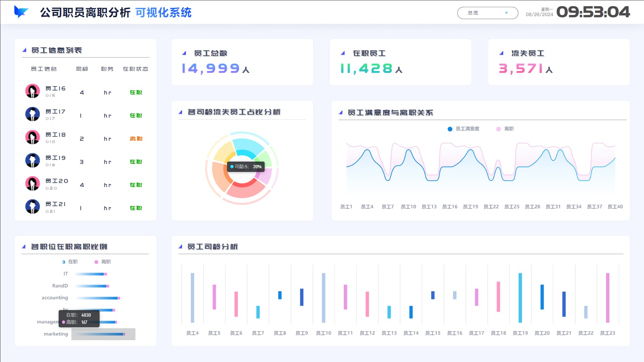Toggle the 离职 legend in satisfaction chart
Image resolution: width=644 pixels, height=362 pixels.
[x=505, y=129]
